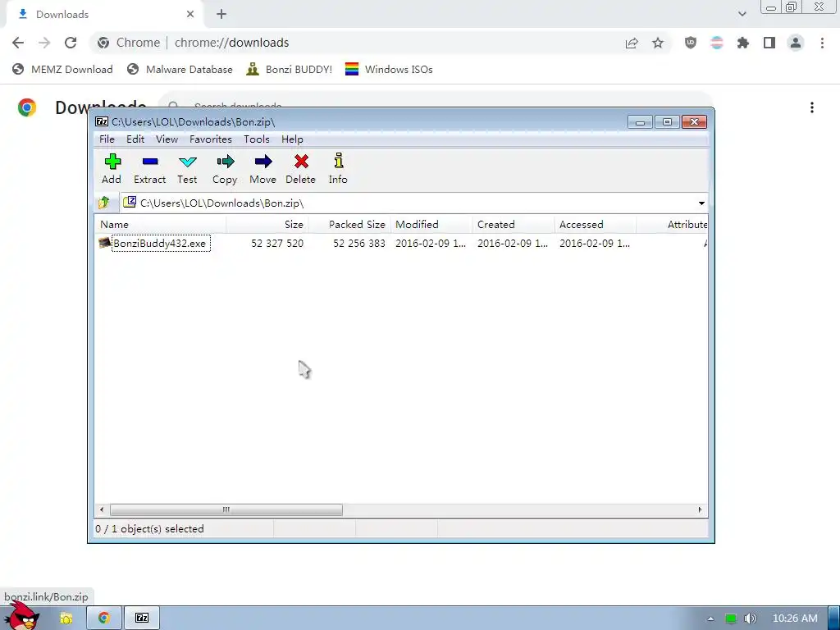Viewport: 840px width, 630px height.
Task: Open the Edit menu in 7-Zip
Action: pyautogui.click(x=135, y=139)
